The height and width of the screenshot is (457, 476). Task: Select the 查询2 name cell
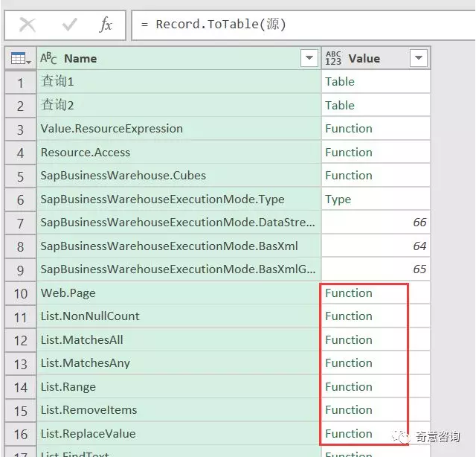pyautogui.click(x=178, y=106)
